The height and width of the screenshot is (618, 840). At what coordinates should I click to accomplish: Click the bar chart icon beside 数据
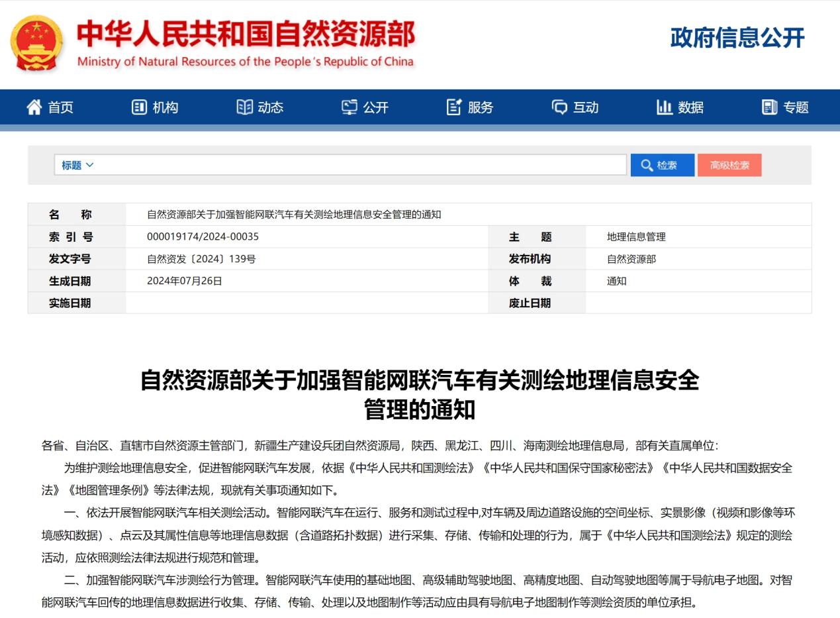tap(664, 107)
